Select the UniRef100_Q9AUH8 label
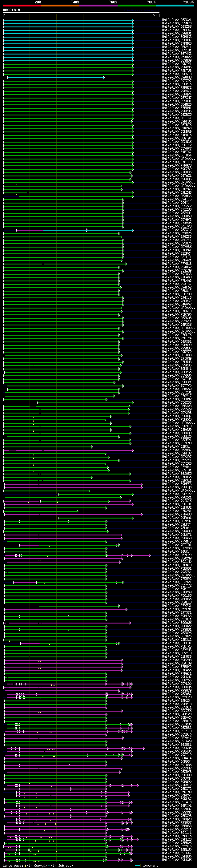The width and height of the screenshot is (197, 868). click(177, 78)
